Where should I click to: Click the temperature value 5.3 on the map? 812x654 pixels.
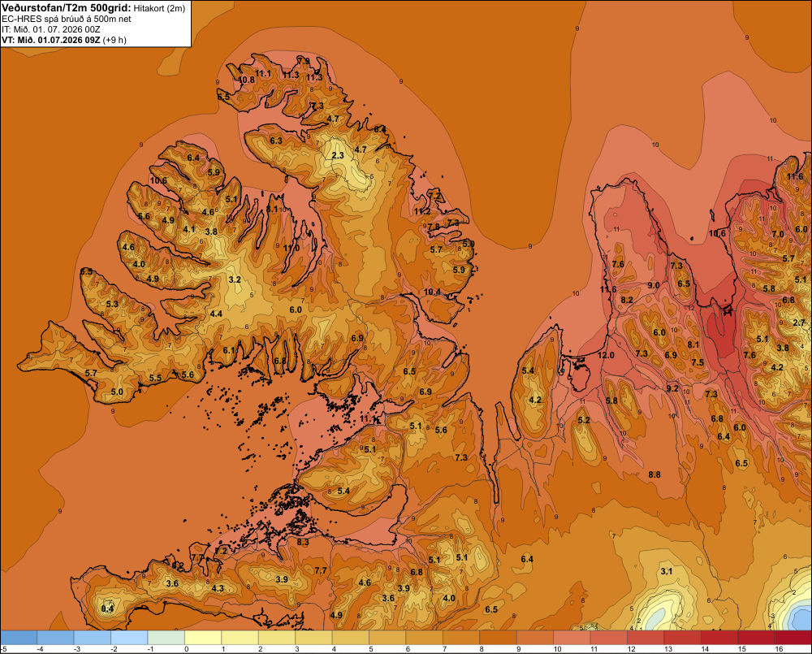pyautogui.click(x=112, y=304)
